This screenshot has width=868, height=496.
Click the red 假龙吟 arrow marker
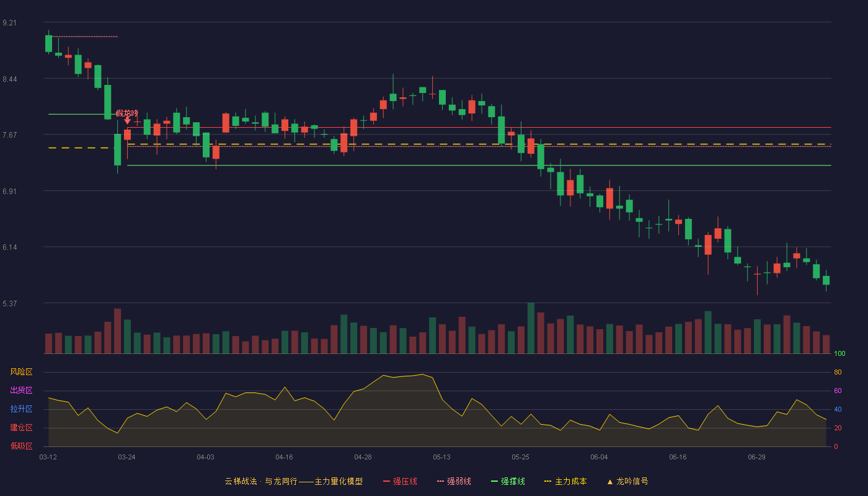127,121
